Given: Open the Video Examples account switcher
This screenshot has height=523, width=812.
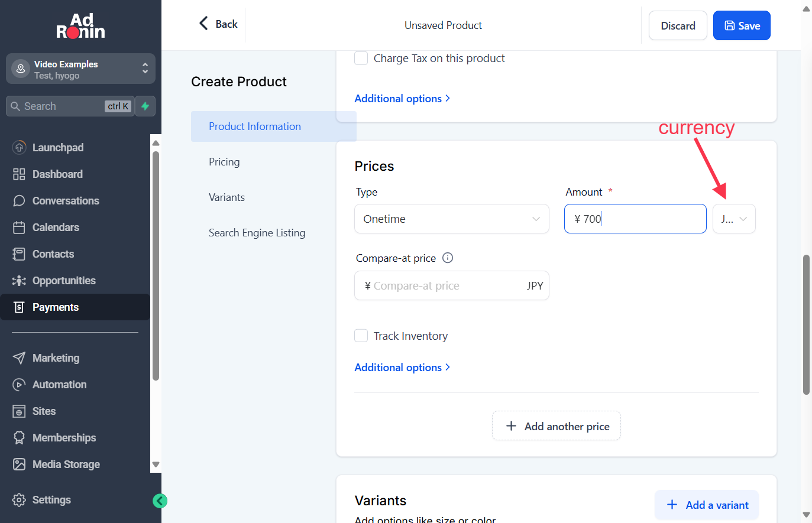Looking at the screenshot, I should click(80, 69).
